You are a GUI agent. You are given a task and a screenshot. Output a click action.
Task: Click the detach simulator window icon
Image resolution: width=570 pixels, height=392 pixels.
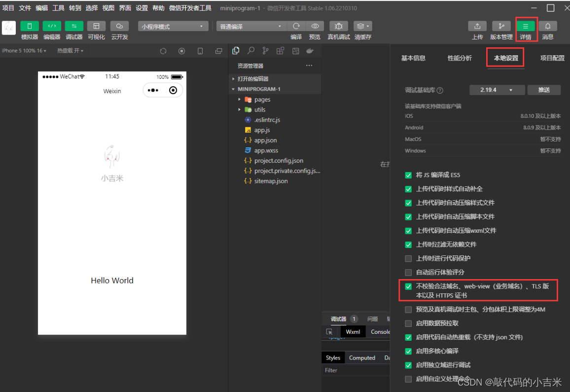pyautogui.click(x=218, y=51)
